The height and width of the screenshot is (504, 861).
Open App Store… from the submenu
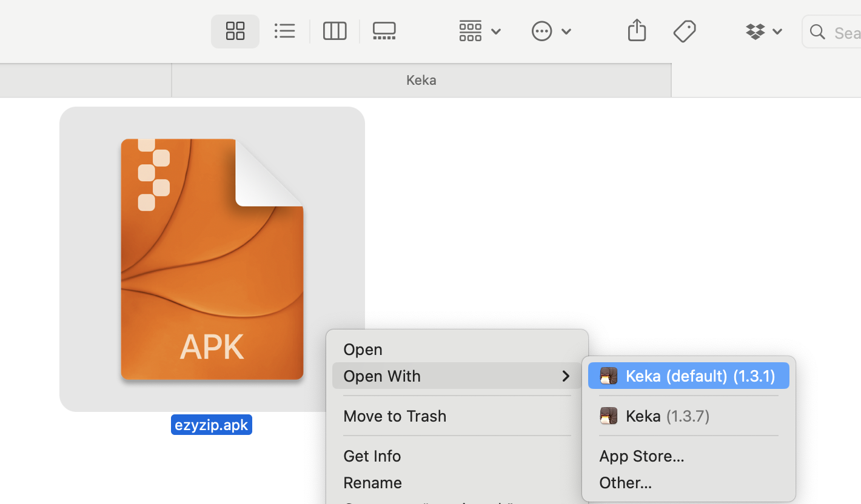(641, 456)
